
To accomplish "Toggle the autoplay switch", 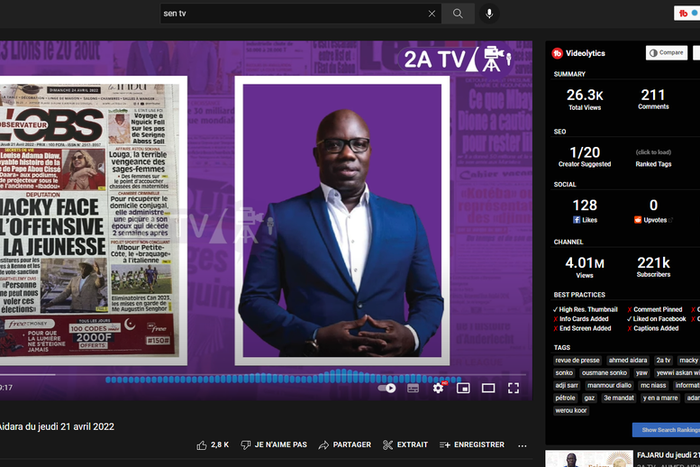I will 387,388.
